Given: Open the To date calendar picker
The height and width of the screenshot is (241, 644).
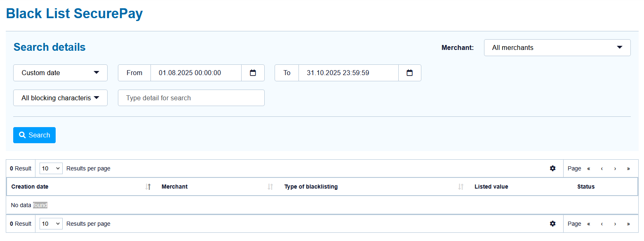Looking at the screenshot, I should 409,73.
